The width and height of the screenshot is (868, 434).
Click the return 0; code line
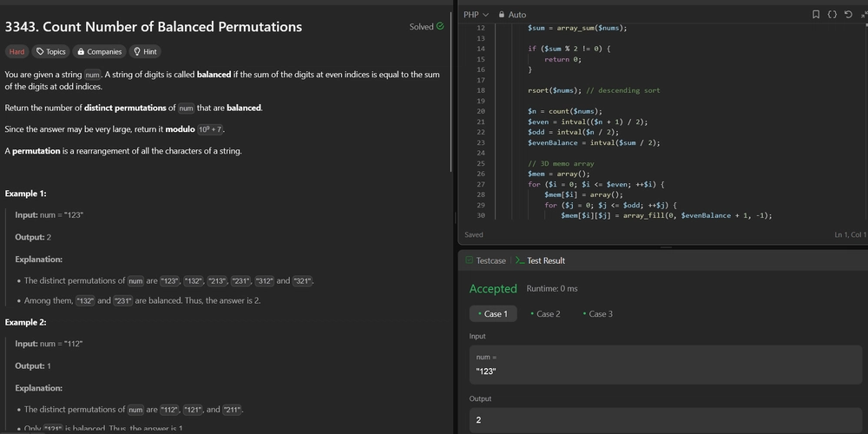click(x=562, y=59)
